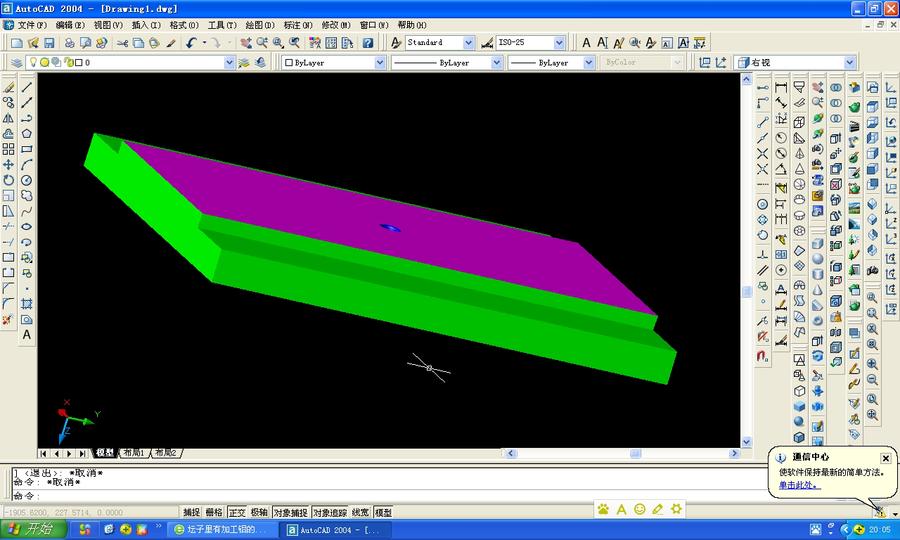Open the 文件(F) menu

tap(32, 25)
